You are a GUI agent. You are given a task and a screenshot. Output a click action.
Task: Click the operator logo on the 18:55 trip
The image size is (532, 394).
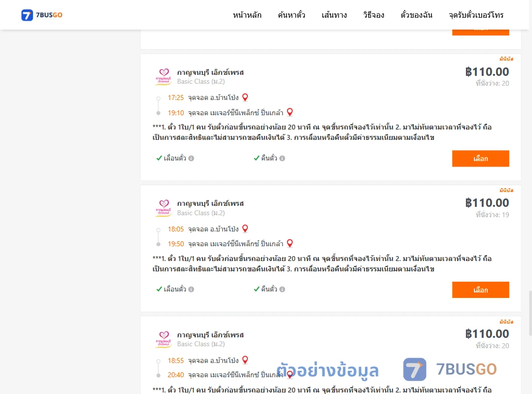point(164,339)
